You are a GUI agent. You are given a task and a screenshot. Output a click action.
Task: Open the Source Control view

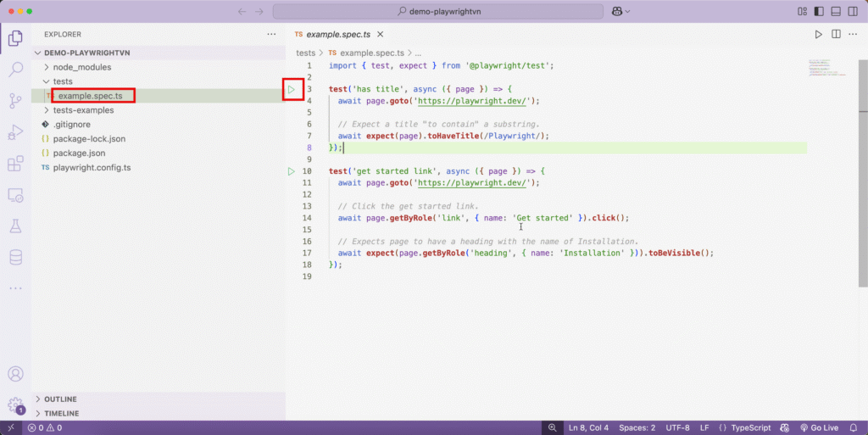coord(15,101)
